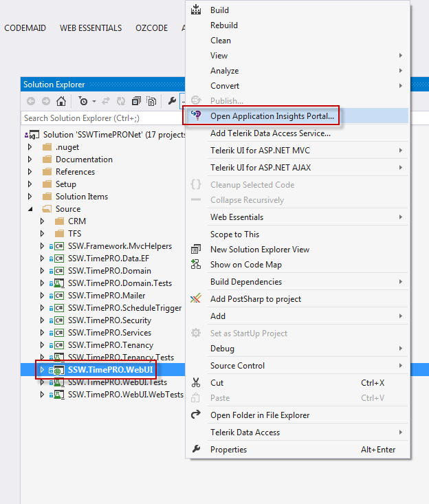Expand the CRM folder node
429x504 pixels.
[42, 221]
